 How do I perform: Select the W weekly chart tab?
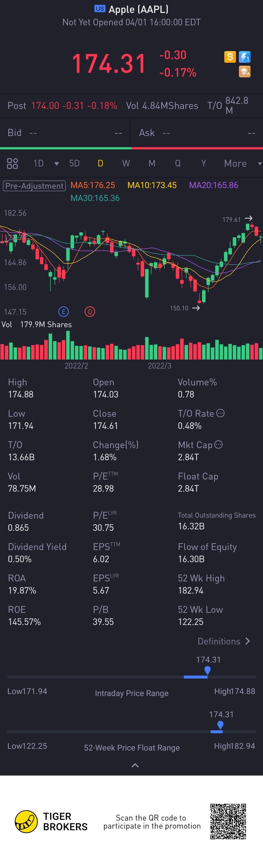pyautogui.click(x=126, y=163)
